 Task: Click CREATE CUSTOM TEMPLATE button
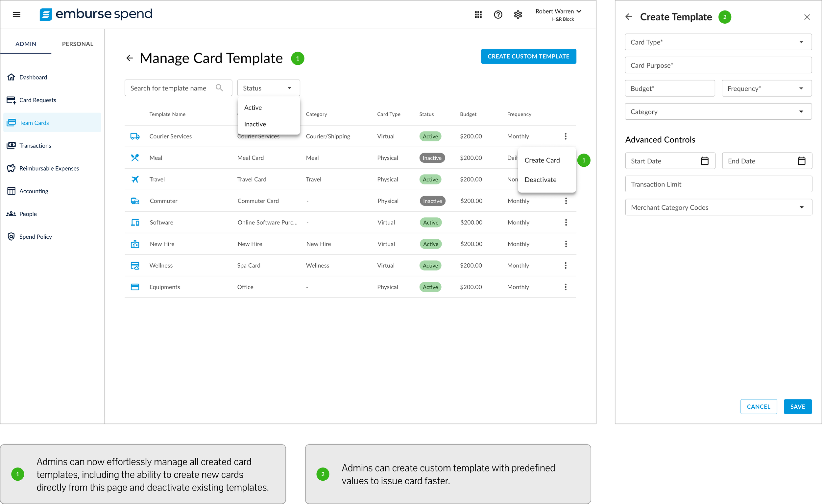pyautogui.click(x=528, y=56)
